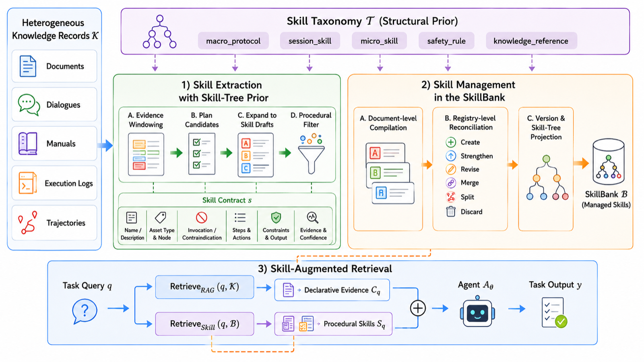Click the Task Query question bubble icon
This screenshot has width=644, height=362.
pos(85,311)
